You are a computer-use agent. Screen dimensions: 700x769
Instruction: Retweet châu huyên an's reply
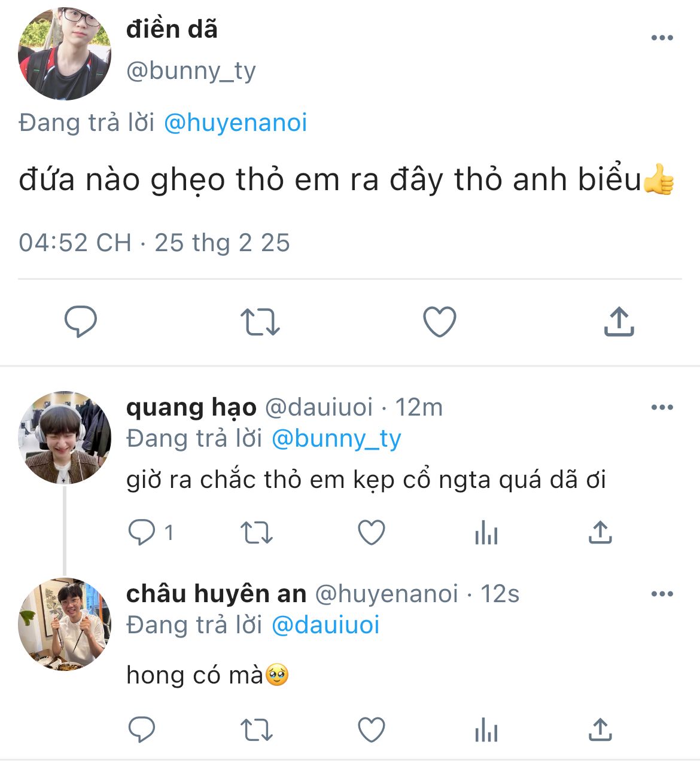[256, 730]
